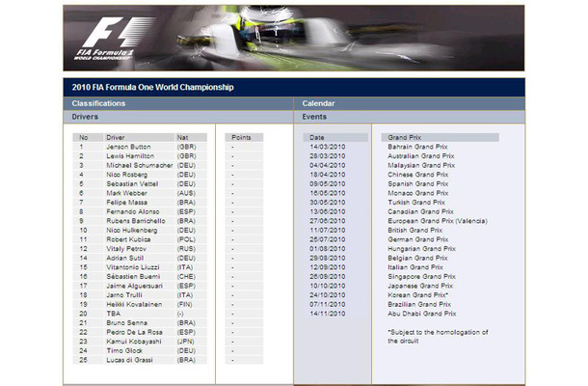Click the date 14/11/2010

(x=328, y=314)
